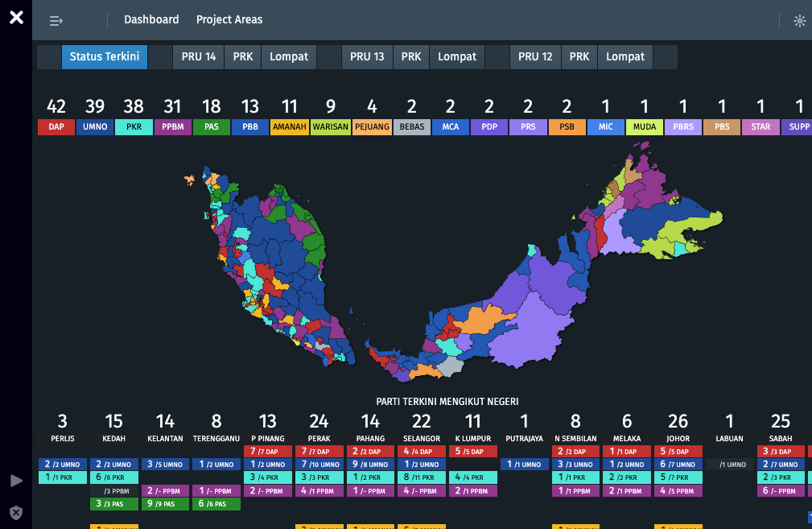Choose the orange AMANAH party badge

(x=289, y=126)
